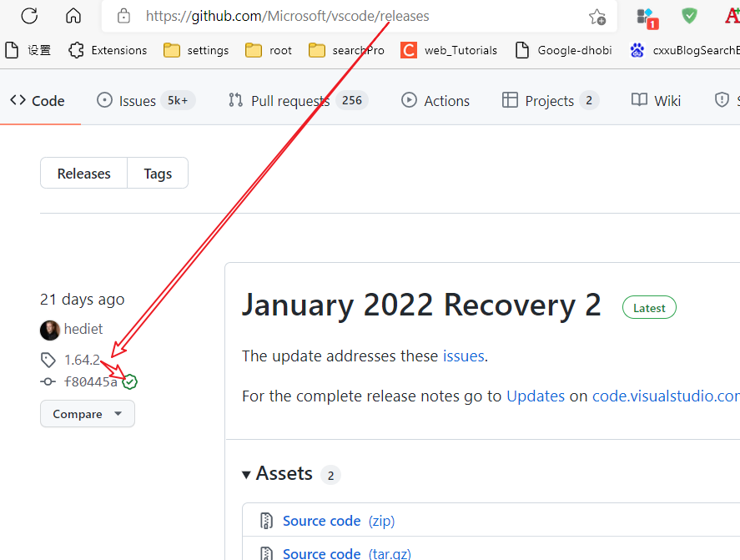Open the 1.64.2 tag link
Screen dimensions: 740x560
[82, 360]
